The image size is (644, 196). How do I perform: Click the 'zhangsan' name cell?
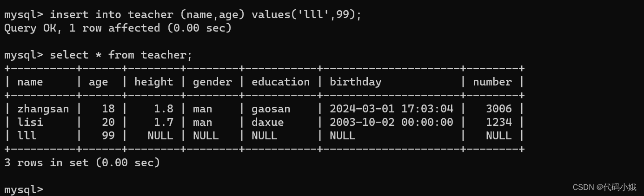point(43,109)
